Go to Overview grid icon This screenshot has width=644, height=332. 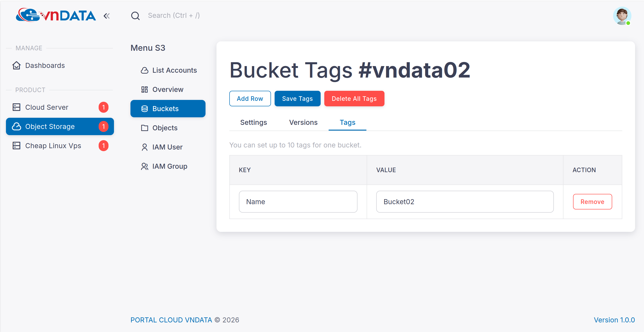(144, 89)
